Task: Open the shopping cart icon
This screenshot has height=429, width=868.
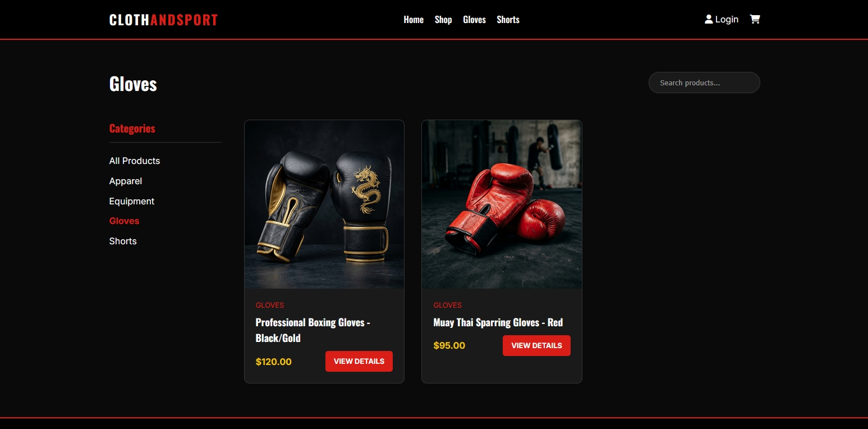Action: point(755,19)
